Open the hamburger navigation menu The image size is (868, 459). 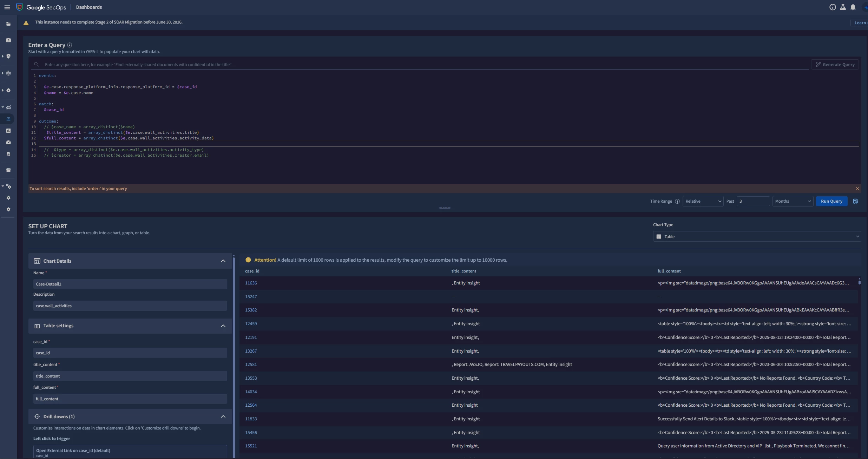7,7
